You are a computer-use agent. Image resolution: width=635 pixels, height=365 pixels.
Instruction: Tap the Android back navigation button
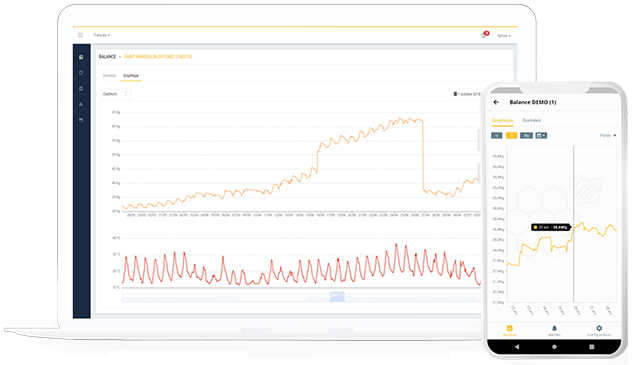[517, 347]
